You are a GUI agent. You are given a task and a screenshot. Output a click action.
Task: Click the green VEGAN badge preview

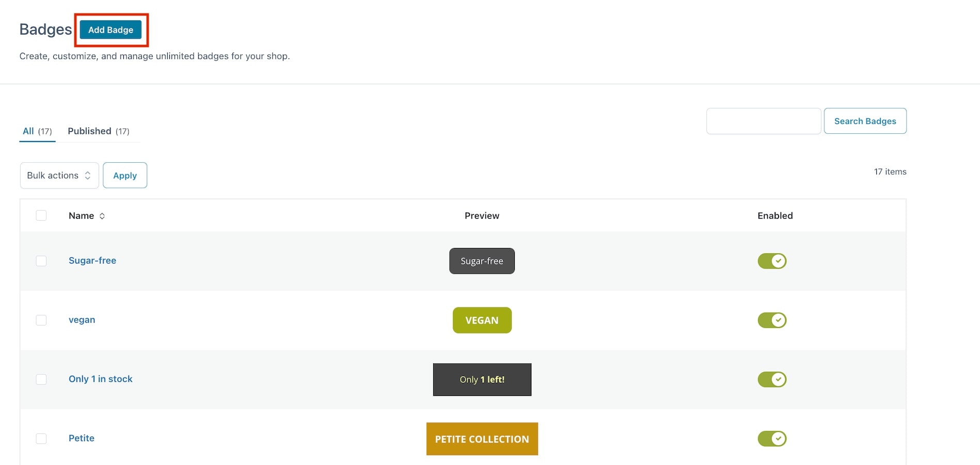482,320
